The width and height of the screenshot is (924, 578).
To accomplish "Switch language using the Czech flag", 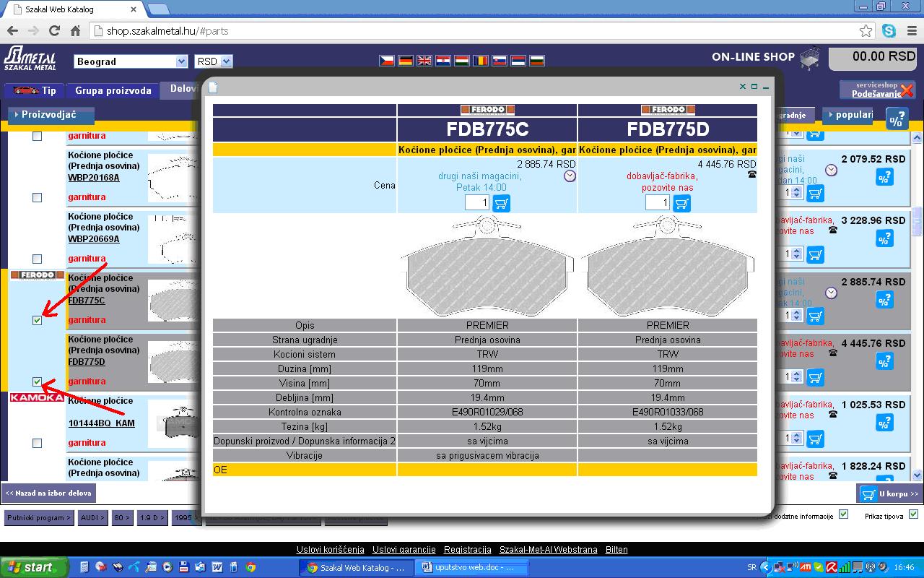I will point(387,61).
